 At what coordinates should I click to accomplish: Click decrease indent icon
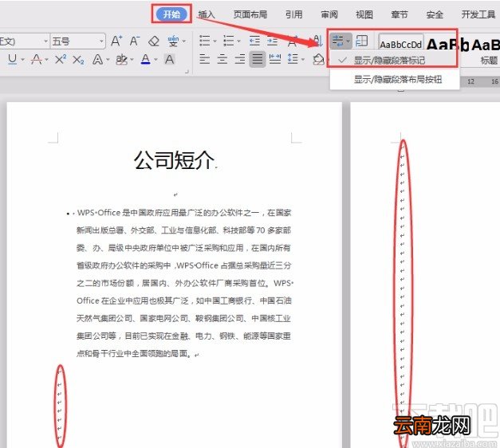tap(254, 41)
